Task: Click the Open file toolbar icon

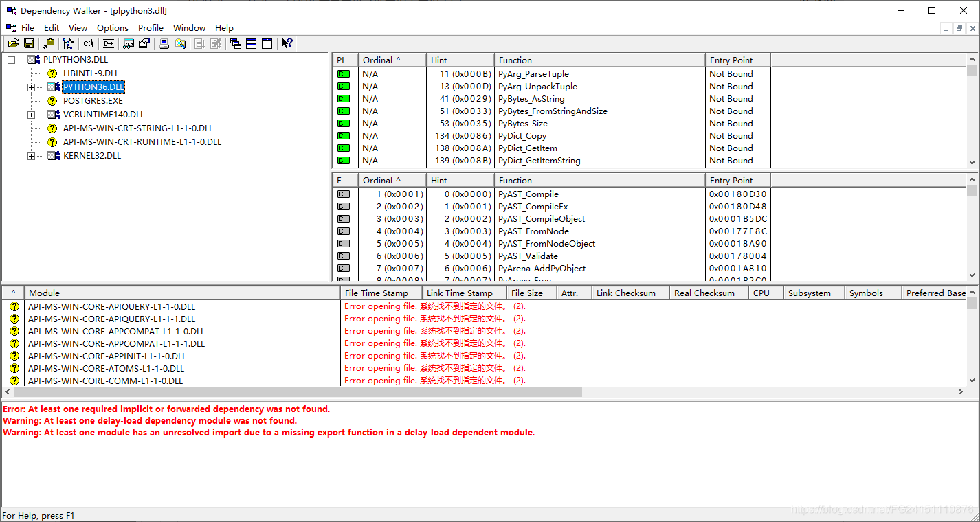Action: [x=13, y=43]
